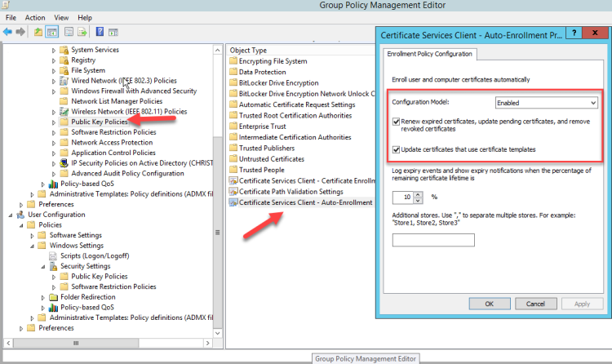Image resolution: width=612 pixels, height=364 pixels.
Task: Click the OK button
Action: click(489, 304)
